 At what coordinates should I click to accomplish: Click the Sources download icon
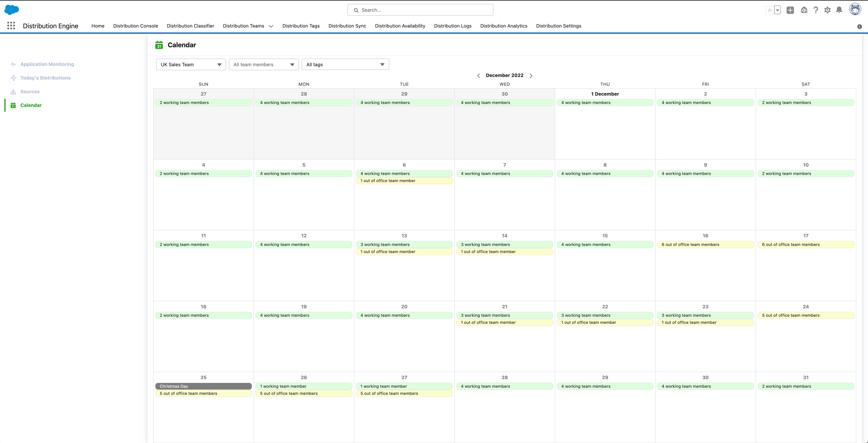(13, 92)
